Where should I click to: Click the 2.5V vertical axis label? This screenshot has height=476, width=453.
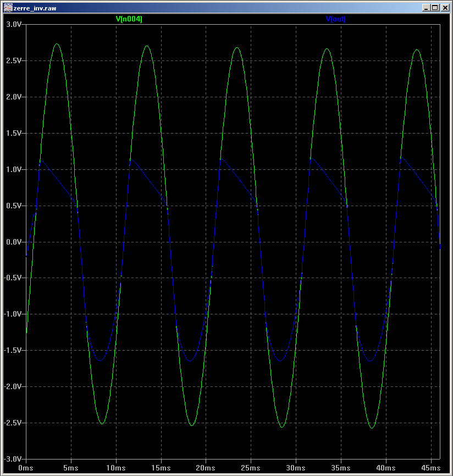pyautogui.click(x=14, y=60)
